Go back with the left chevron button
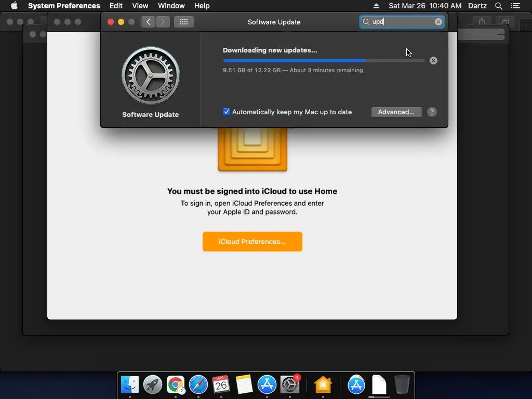This screenshot has height=399, width=532. pos(148,22)
